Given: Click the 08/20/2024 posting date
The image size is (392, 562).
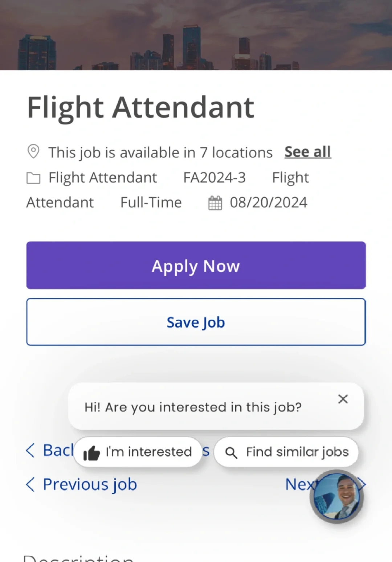Looking at the screenshot, I should pyautogui.click(x=268, y=202).
